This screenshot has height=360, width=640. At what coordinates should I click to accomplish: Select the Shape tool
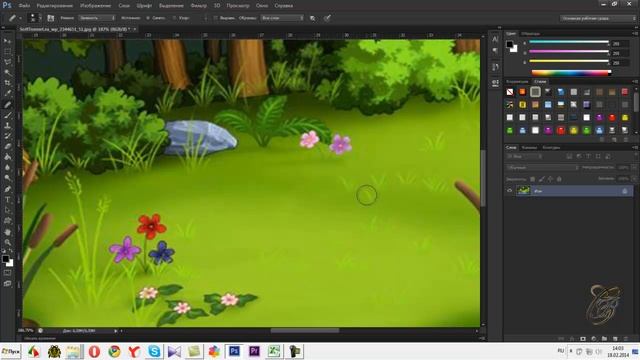[x=7, y=221]
